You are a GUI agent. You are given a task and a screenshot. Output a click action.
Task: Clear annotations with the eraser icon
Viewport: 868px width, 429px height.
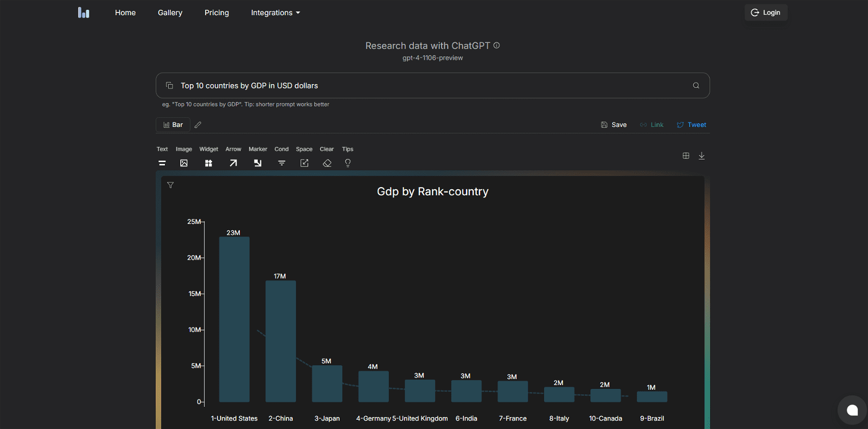327,163
